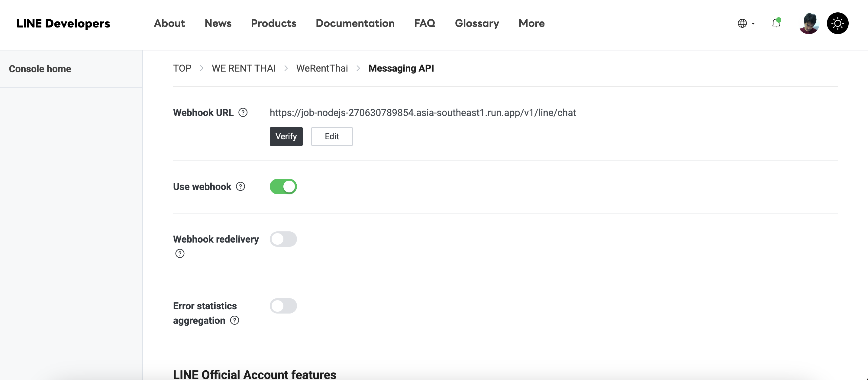Viewport: 868px width, 380px height.
Task: Open Console home in the sidebar
Action: (x=40, y=69)
